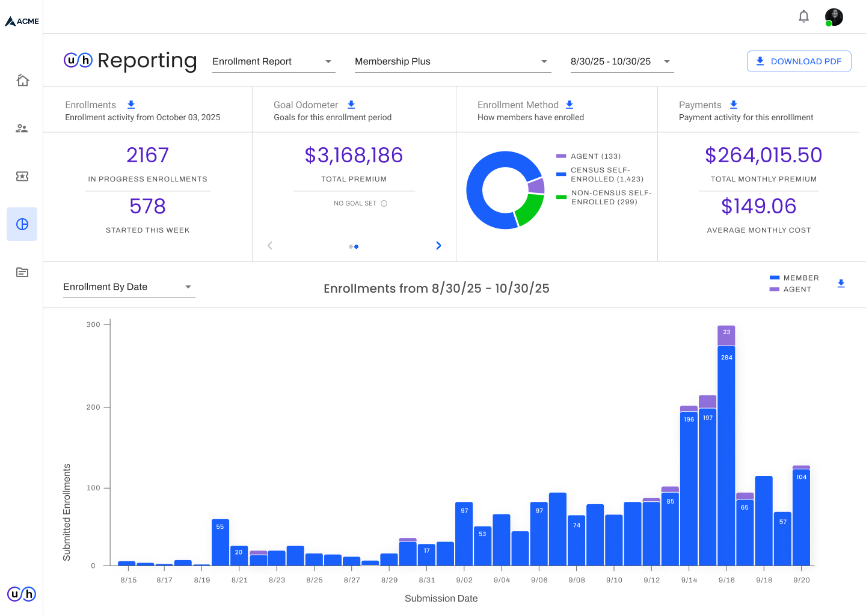The image size is (866, 616).
Task: Go to next Goal Odometer slide
Action: click(438, 245)
